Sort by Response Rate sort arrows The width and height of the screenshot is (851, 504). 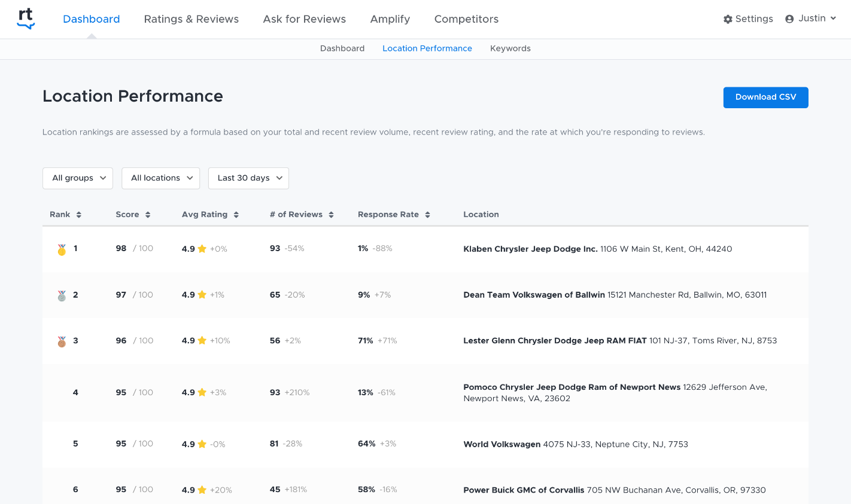(x=427, y=215)
